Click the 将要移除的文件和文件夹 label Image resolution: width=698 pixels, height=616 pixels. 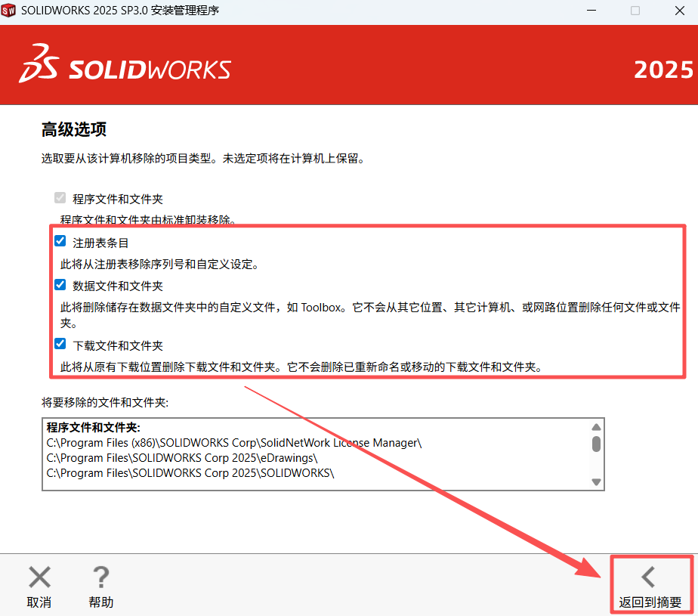104,403
